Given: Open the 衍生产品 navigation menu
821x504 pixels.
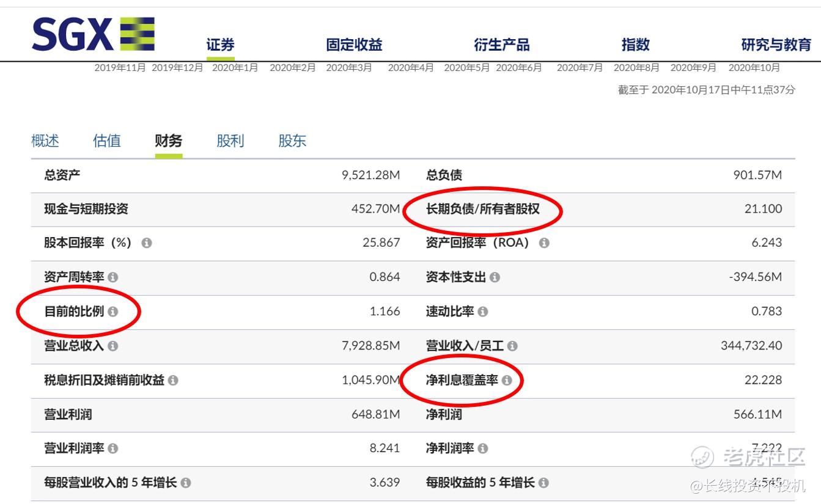Looking at the screenshot, I should 501,45.
